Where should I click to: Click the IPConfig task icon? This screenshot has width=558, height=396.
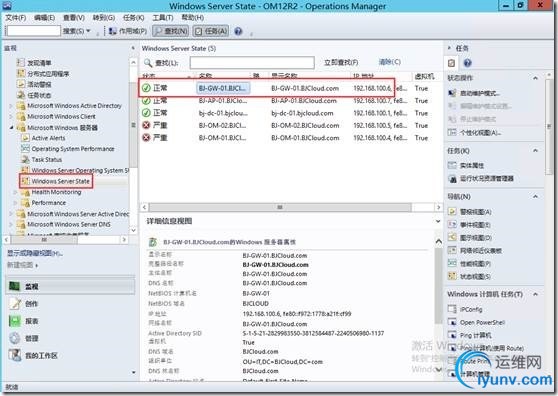click(452, 309)
